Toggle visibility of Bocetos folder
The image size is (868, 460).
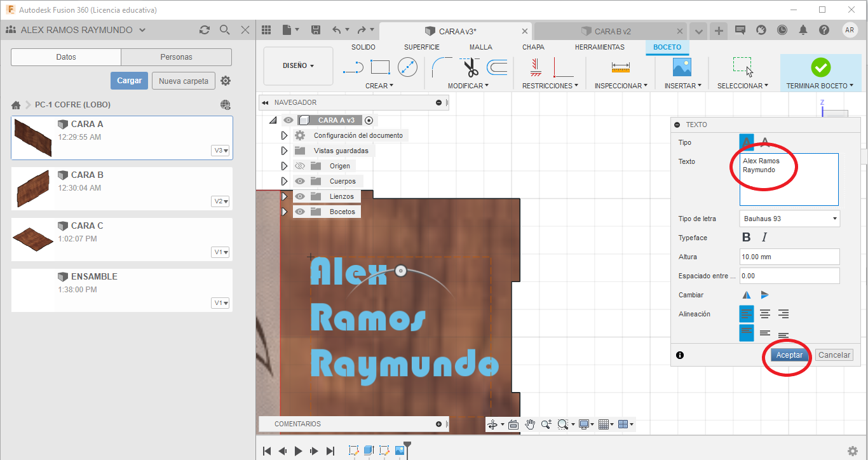click(301, 212)
